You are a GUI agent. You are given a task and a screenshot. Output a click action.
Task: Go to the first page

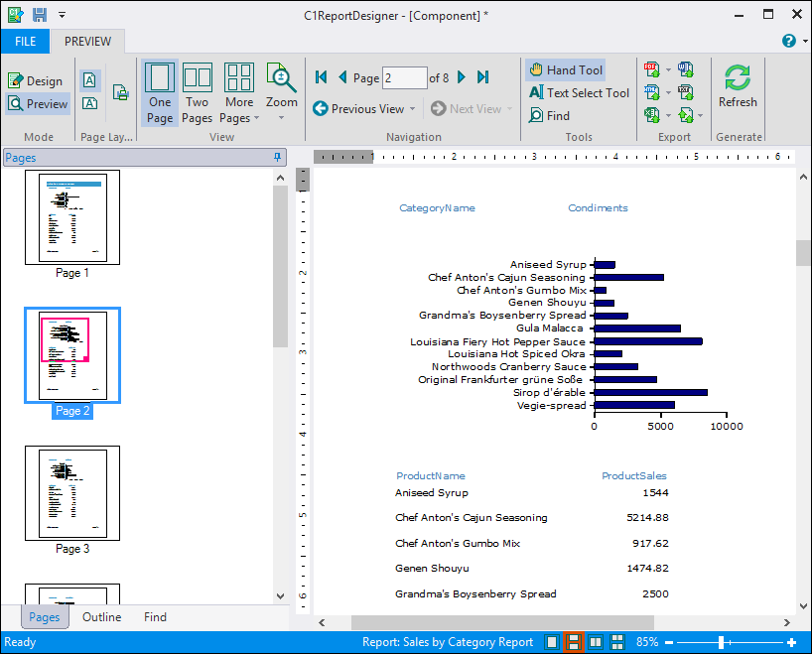point(321,77)
